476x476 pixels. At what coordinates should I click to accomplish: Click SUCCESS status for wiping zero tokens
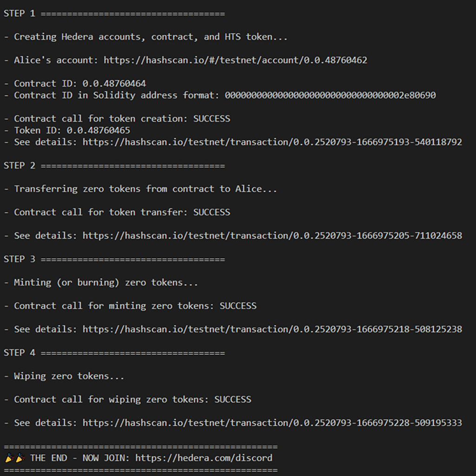coord(232,399)
